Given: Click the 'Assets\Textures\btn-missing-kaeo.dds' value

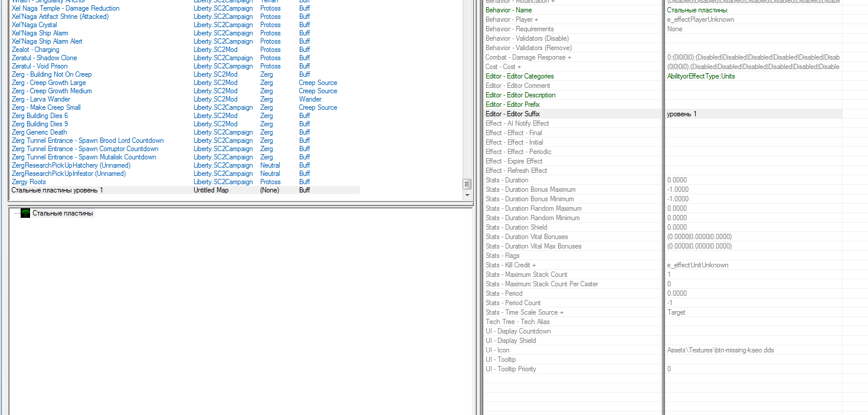Looking at the screenshot, I should point(720,350).
